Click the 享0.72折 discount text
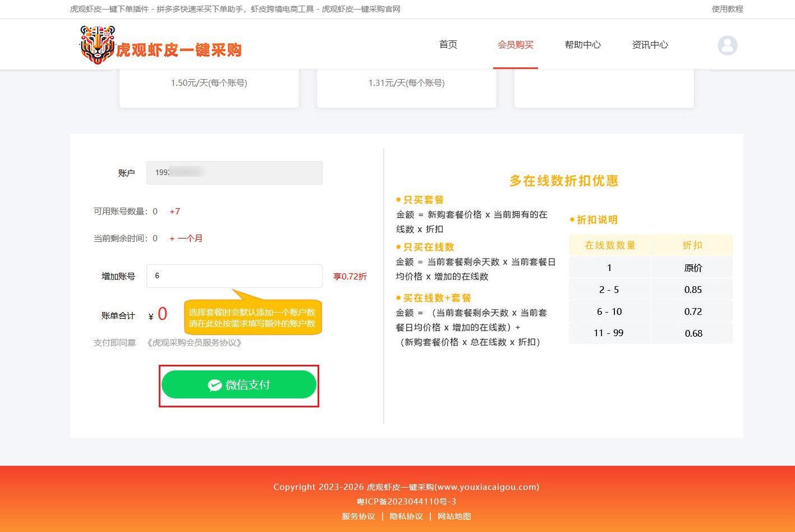This screenshot has height=532, width=795. (x=350, y=277)
